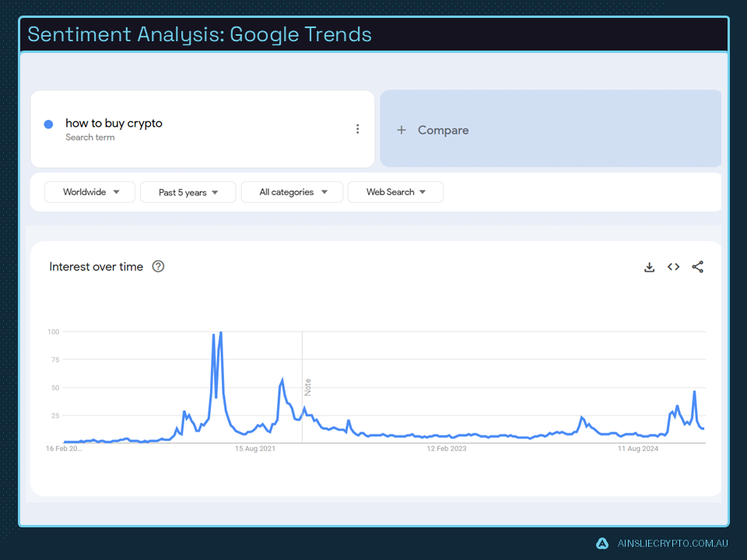
Task: Visit the AINSLIECRYPTO.COM.AU link
Action: (671, 543)
